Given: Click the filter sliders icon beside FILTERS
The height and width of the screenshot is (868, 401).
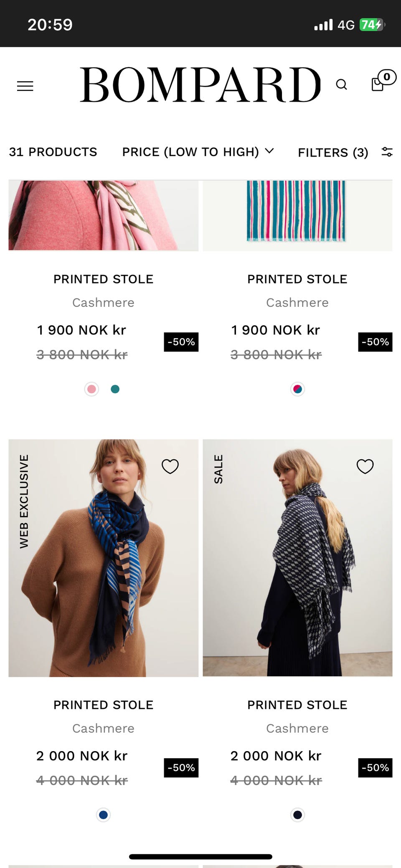Looking at the screenshot, I should click(387, 152).
